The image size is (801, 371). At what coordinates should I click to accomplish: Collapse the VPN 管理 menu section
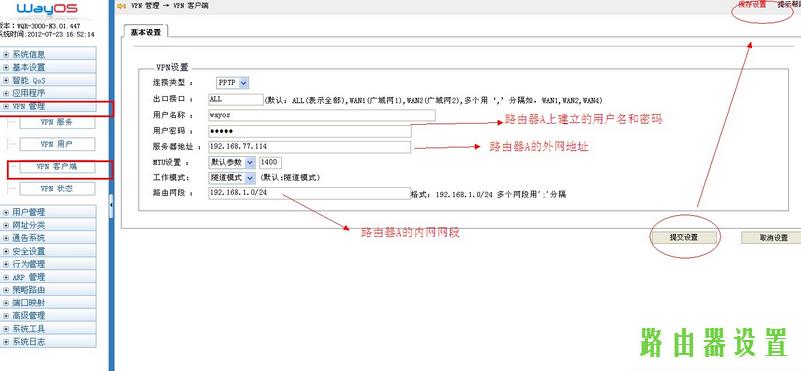tap(49, 106)
